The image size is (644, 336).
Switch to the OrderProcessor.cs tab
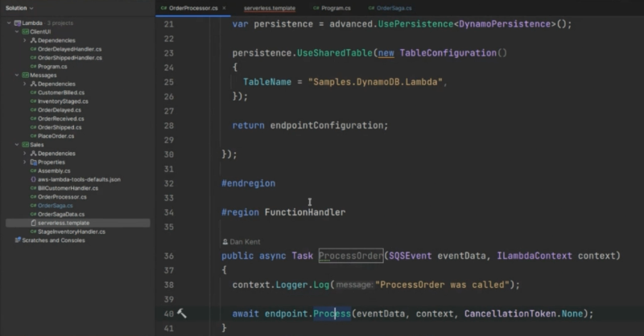193,8
